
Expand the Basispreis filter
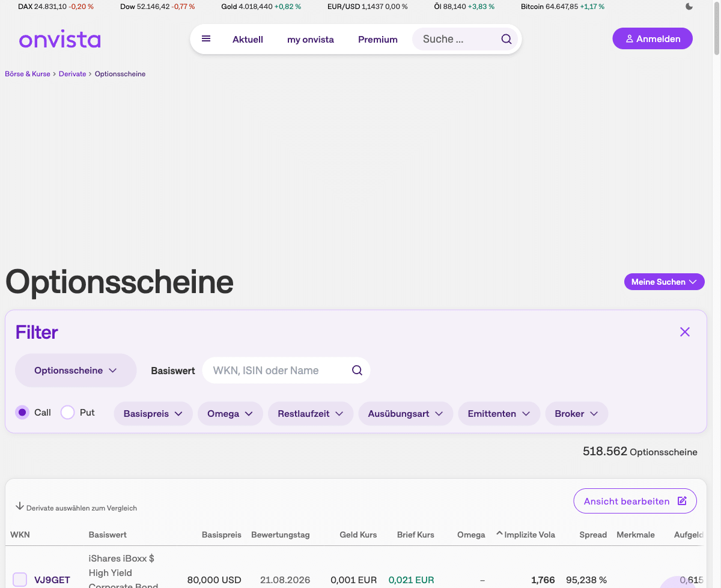(x=153, y=414)
